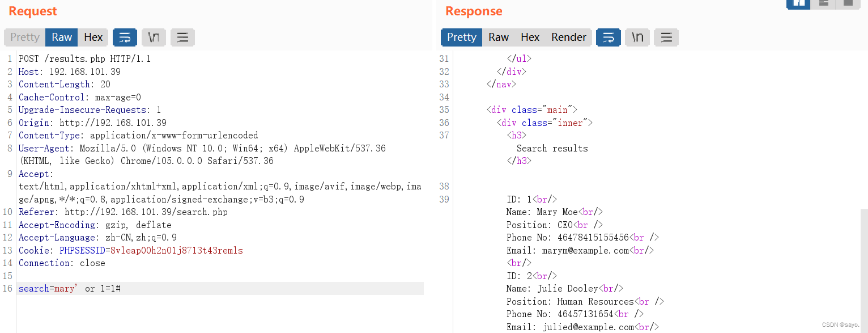Click the 'POST /results.php HTTP/1.1' line
This screenshot has height=333, width=868.
tap(84, 59)
